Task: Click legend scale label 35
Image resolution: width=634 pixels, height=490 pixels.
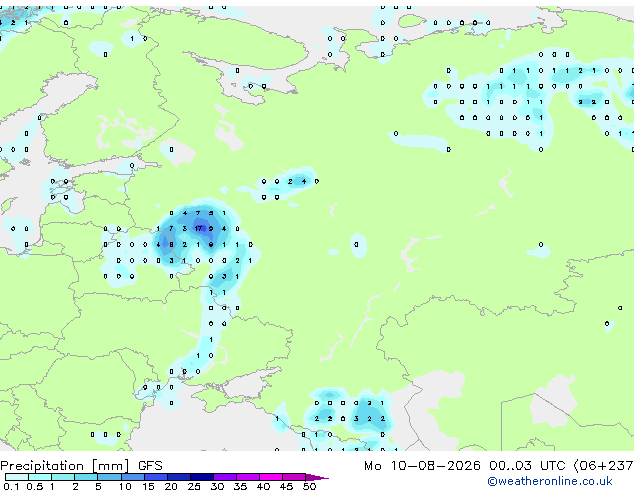Action: pos(241,486)
